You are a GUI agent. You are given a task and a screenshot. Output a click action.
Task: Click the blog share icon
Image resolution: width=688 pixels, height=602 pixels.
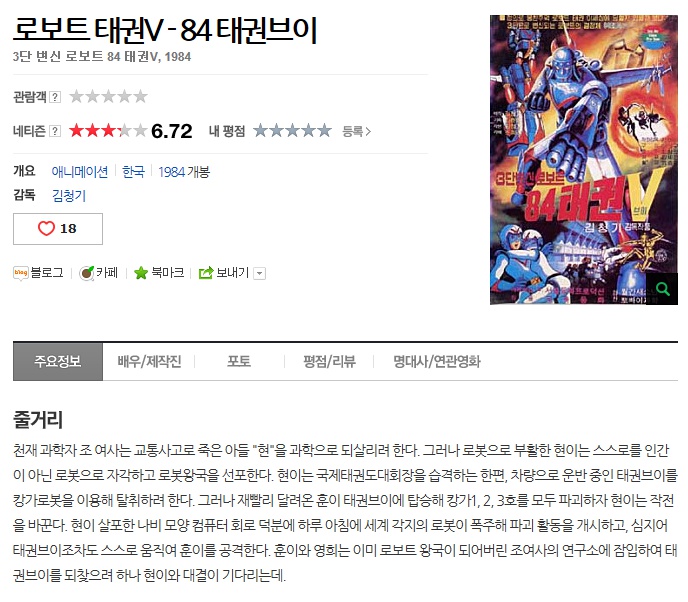pyautogui.click(x=21, y=273)
